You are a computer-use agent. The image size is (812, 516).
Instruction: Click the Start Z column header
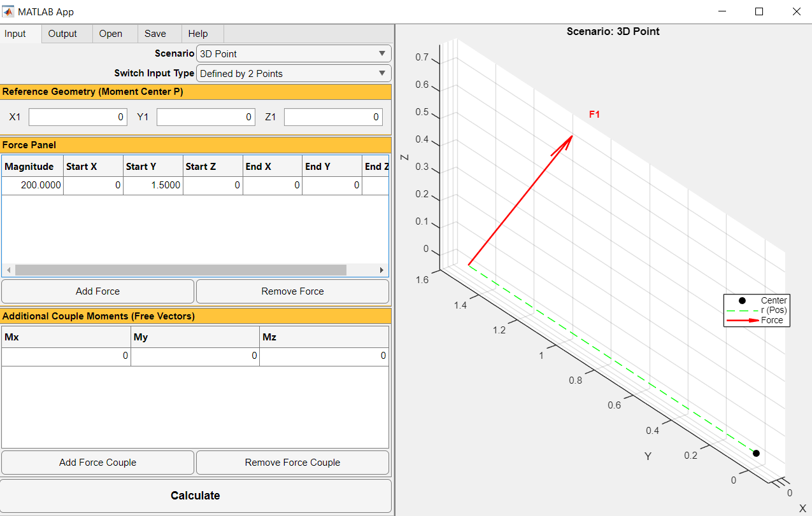(213, 166)
